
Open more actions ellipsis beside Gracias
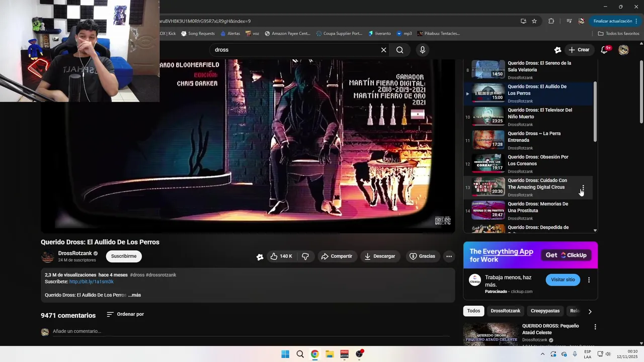click(x=449, y=256)
